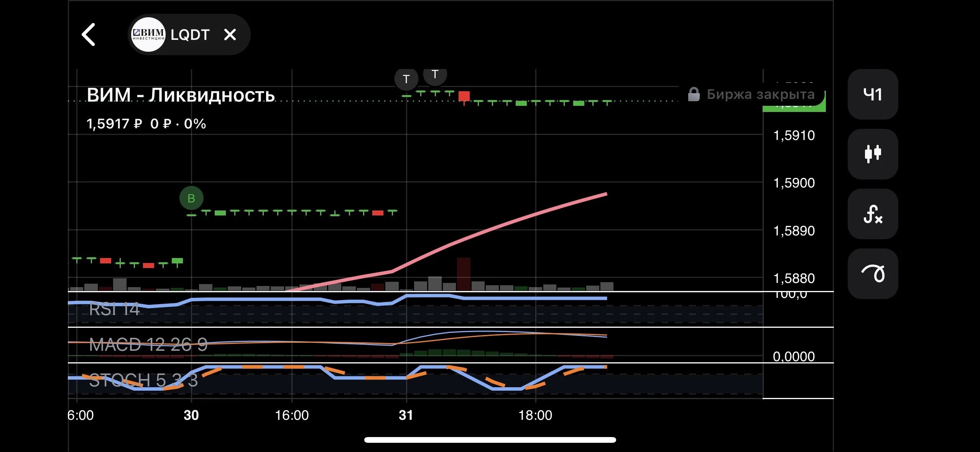The image size is (980, 452).
Task: Tap the 1,5880 price axis label
Action: (x=794, y=278)
